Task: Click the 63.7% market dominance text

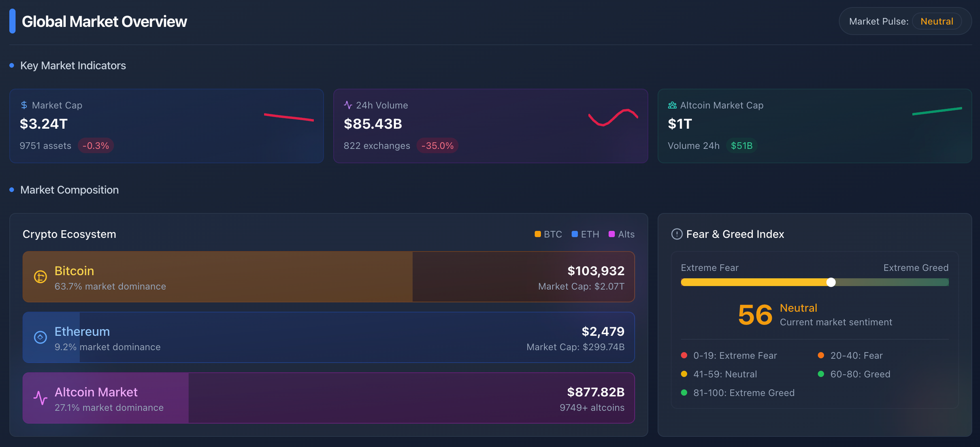Action: [x=110, y=286]
